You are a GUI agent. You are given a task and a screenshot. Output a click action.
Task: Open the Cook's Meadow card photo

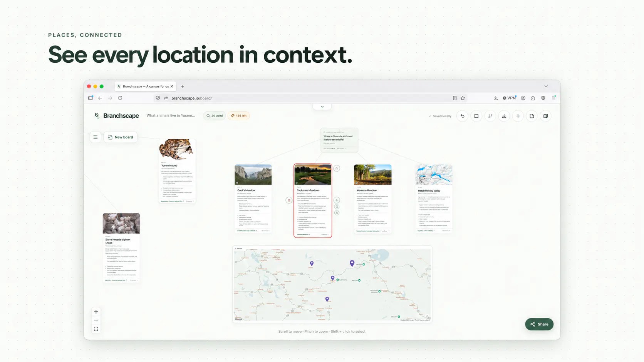pyautogui.click(x=253, y=175)
